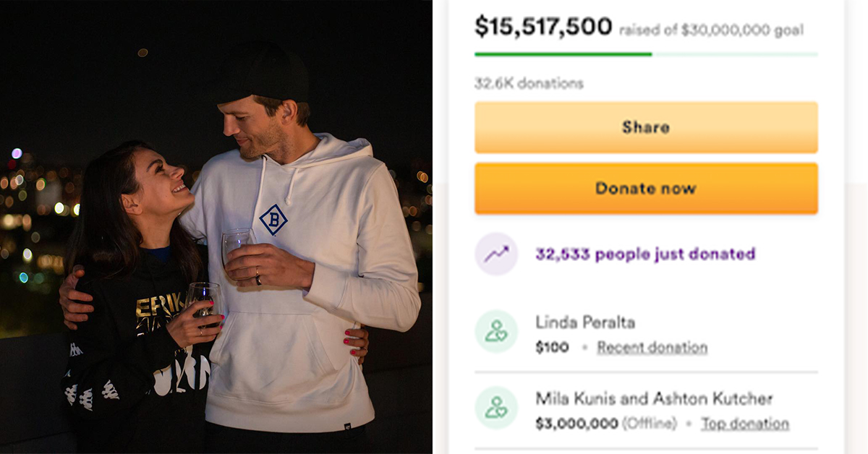The width and height of the screenshot is (868, 454).
Task: Select the 32.6K donations count
Action: (529, 83)
